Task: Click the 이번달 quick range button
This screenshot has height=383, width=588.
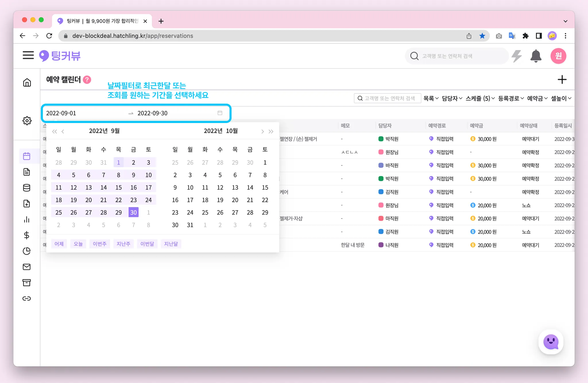Action: [x=147, y=244]
